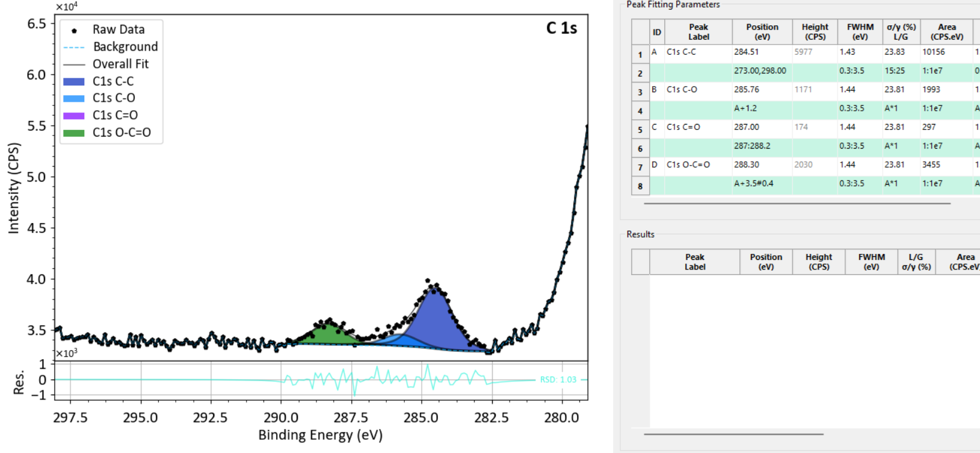
Task: Click Peak Label header in fitting parameters table
Action: (x=698, y=32)
